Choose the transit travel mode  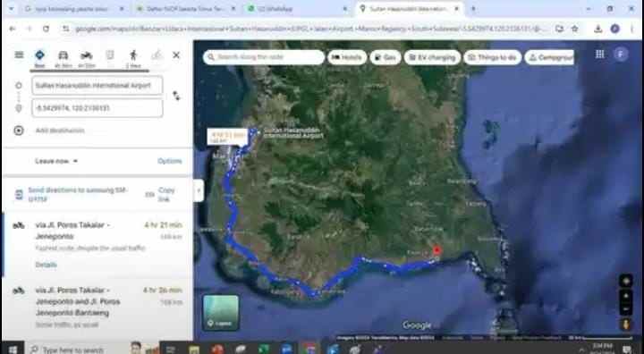pyautogui.click(x=110, y=55)
